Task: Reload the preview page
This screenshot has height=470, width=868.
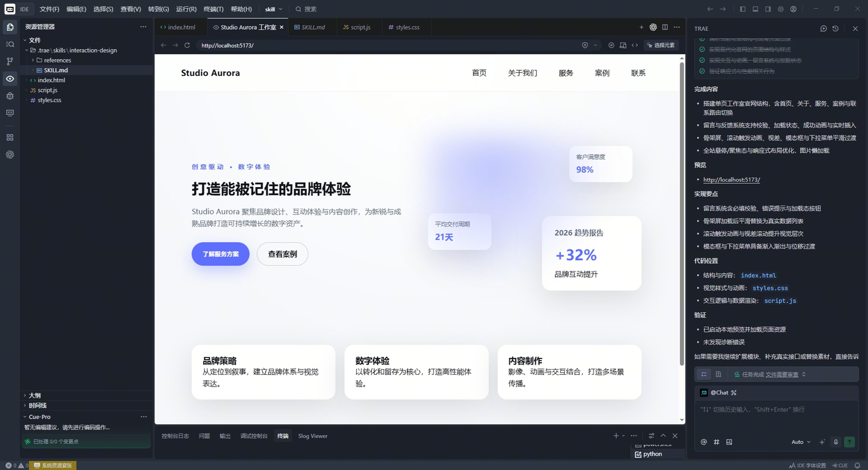Action: [187, 45]
